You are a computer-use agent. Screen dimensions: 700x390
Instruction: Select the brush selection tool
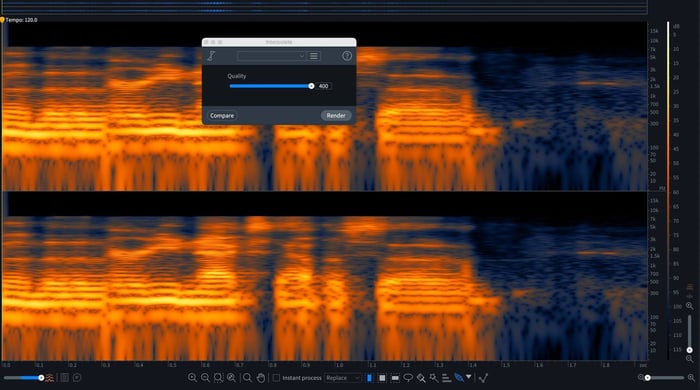coord(421,378)
